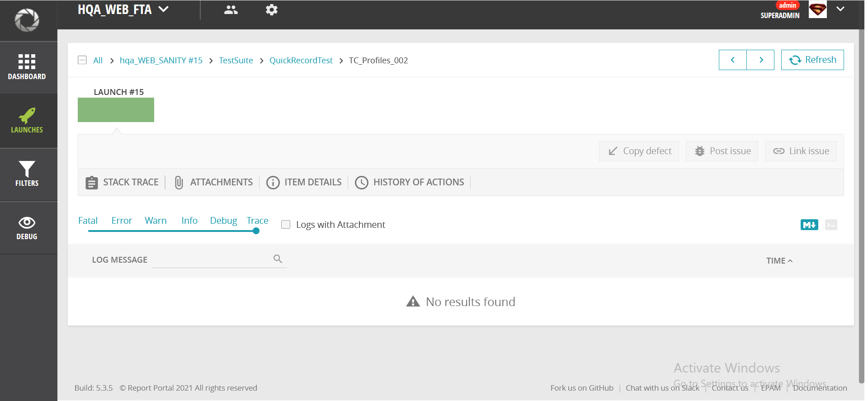The height and width of the screenshot is (401, 868).
Task: Open Fork us on GitHub link
Action: [582, 388]
